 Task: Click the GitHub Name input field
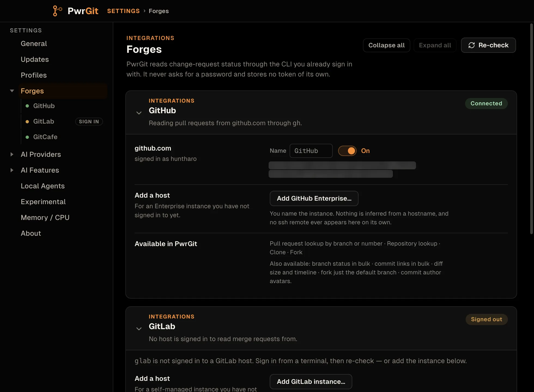pos(311,151)
